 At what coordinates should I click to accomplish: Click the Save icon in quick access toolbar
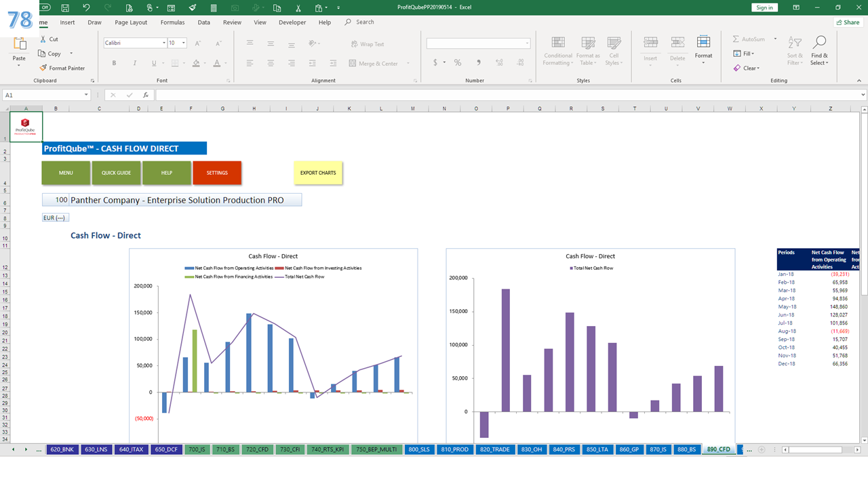pyautogui.click(x=64, y=7)
